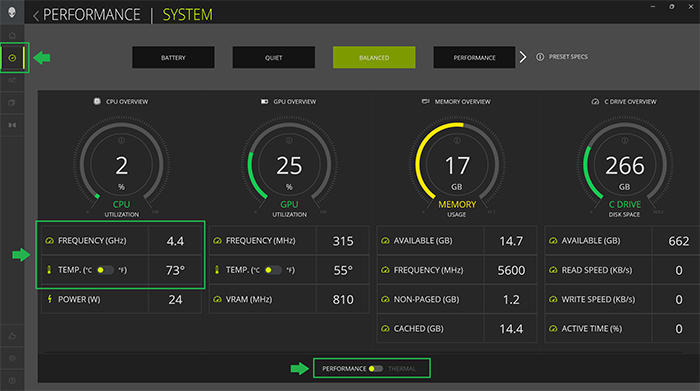Toggle CPU temperature between °C and °F
This screenshot has width=700, height=391.
point(105,270)
